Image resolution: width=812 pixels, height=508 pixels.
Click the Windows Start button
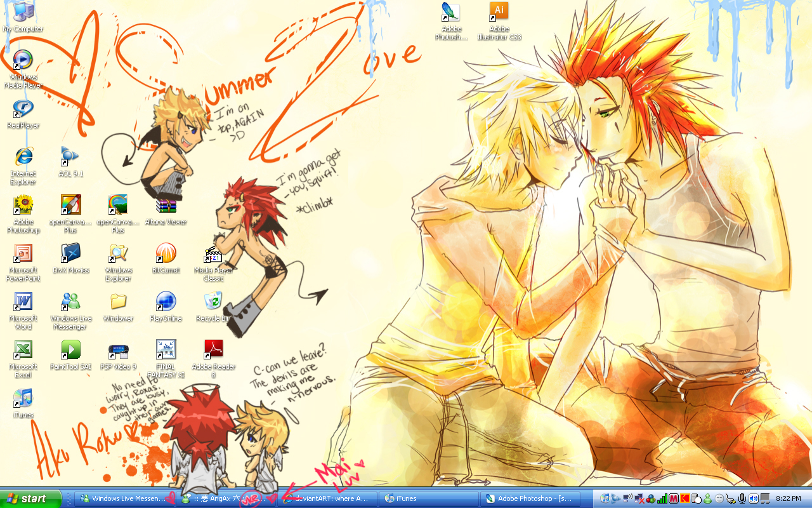pyautogui.click(x=30, y=498)
